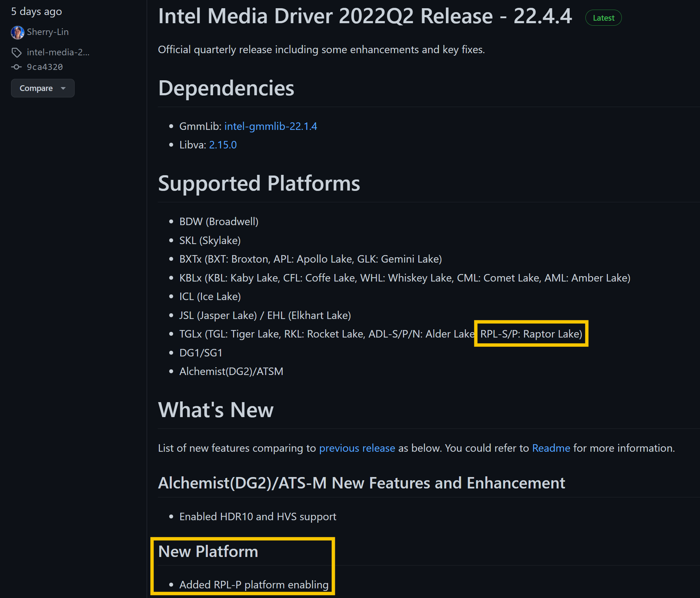700x598 pixels.
Task: Click the previous release link
Action: [357, 448]
